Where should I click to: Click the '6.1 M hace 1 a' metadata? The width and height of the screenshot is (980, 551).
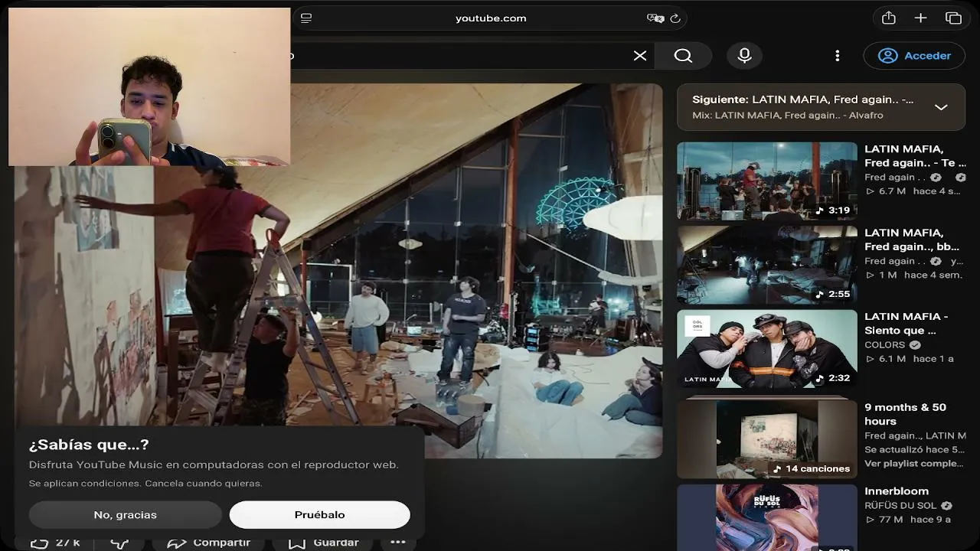[x=909, y=358]
